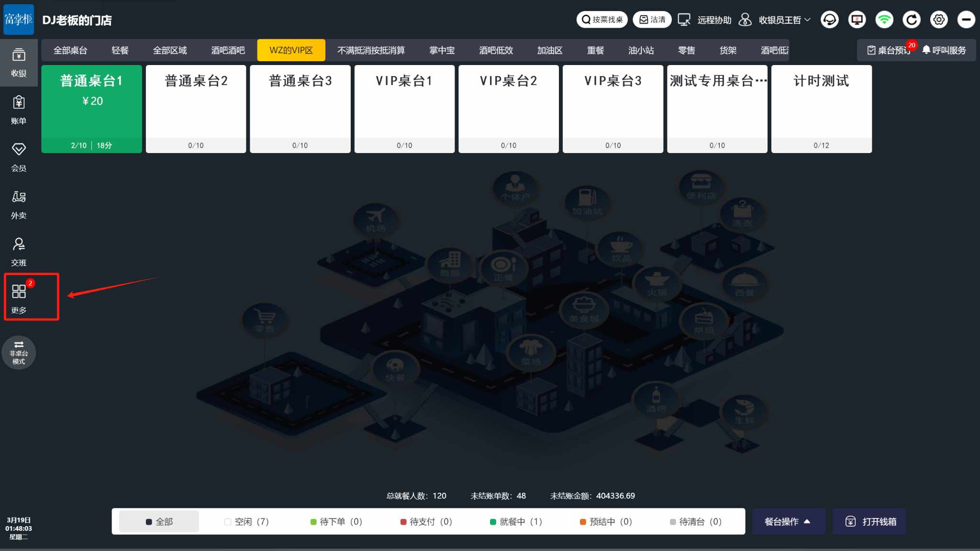The height and width of the screenshot is (551, 980).
Task: Open 桌台预订 table reservations
Action: point(889,50)
